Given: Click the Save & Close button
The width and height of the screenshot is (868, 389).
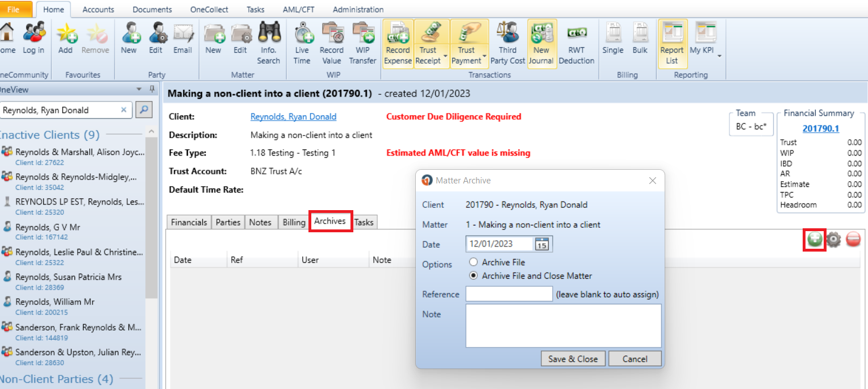Looking at the screenshot, I should (x=573, y=359).
